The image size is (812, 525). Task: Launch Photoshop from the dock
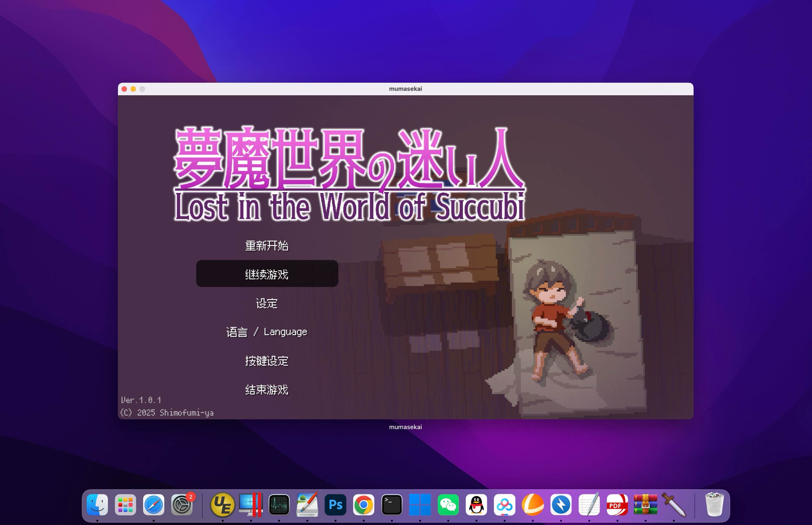pyautogui.click(x=336, y=505)
